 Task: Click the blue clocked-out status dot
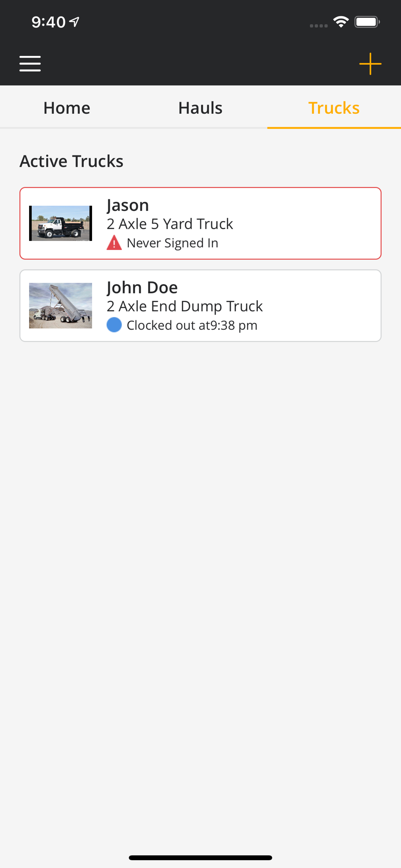pyautogui.click(x=114, y=325)
